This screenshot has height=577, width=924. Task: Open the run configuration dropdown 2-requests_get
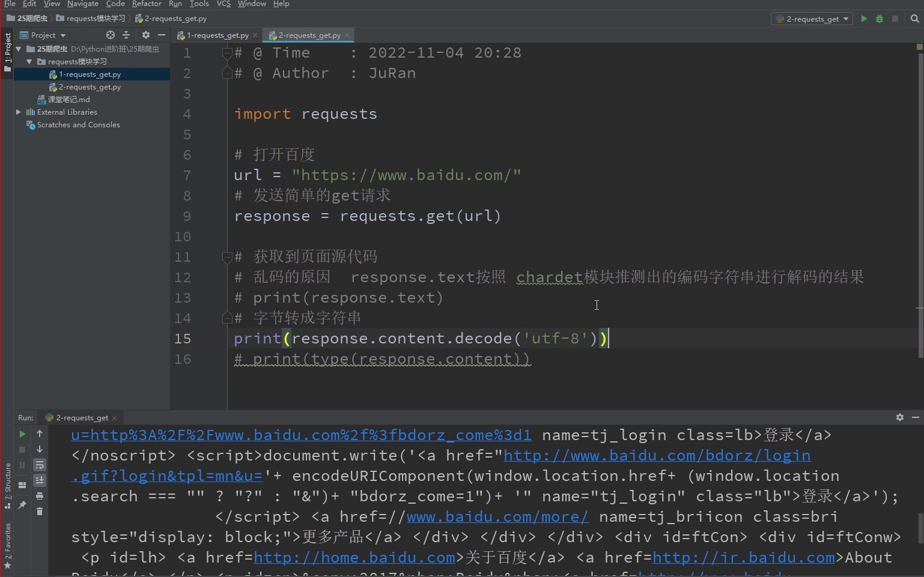tap(812, 19)
